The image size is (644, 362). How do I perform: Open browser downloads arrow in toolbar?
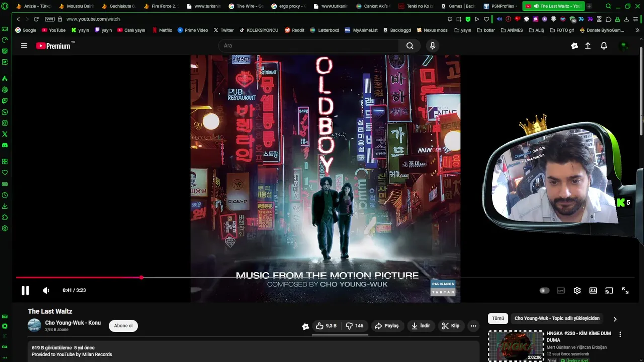(626, 19)
